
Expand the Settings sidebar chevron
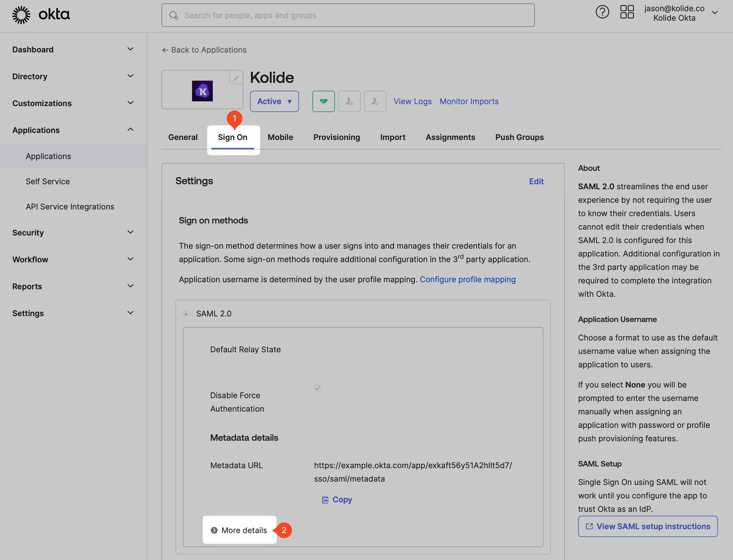tap(130, 313)
